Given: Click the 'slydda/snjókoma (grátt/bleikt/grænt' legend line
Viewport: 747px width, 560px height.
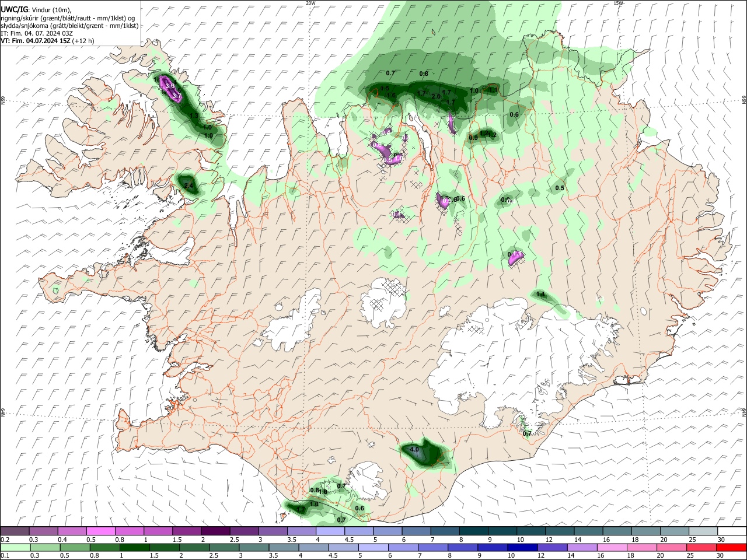Looking at the screenshot, I should pyautogui.click(x=69, y=26).
